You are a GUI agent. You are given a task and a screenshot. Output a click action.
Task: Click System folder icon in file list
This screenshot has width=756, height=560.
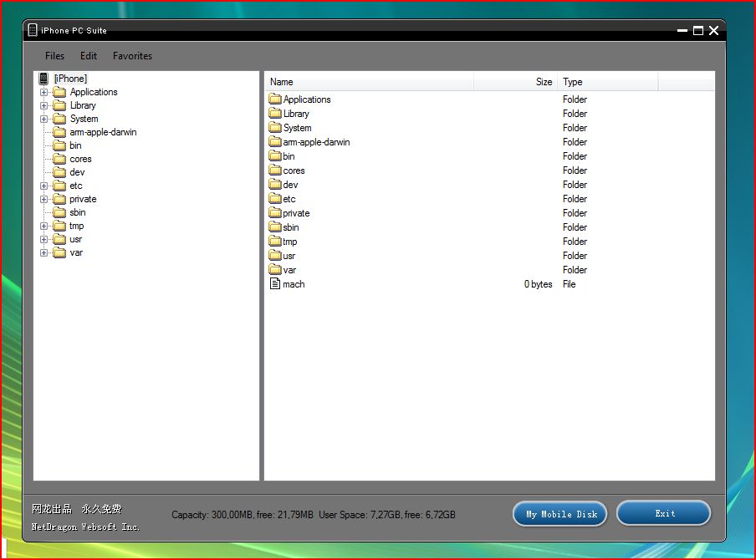275,128
